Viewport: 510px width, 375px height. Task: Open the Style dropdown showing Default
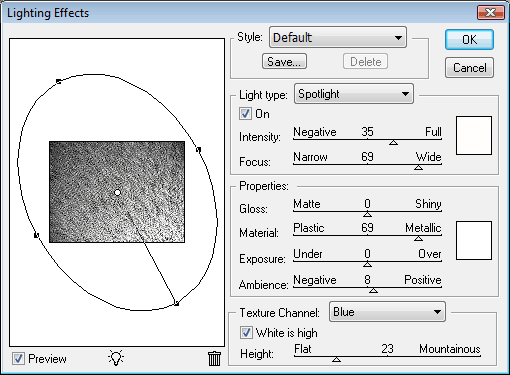point(338,38)
